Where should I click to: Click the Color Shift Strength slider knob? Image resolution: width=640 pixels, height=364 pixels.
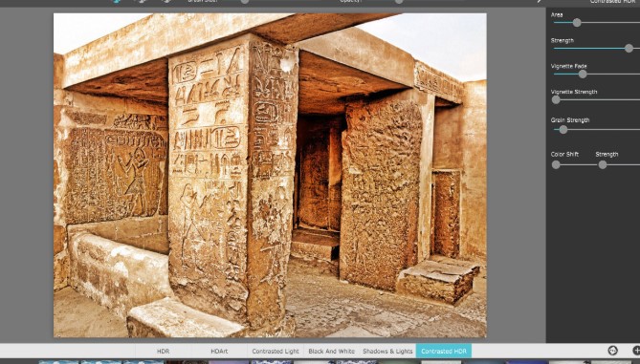point(603,164)
